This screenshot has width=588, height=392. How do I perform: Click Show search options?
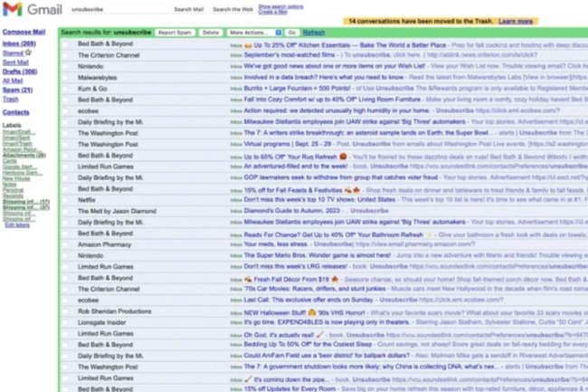point(280,6)
